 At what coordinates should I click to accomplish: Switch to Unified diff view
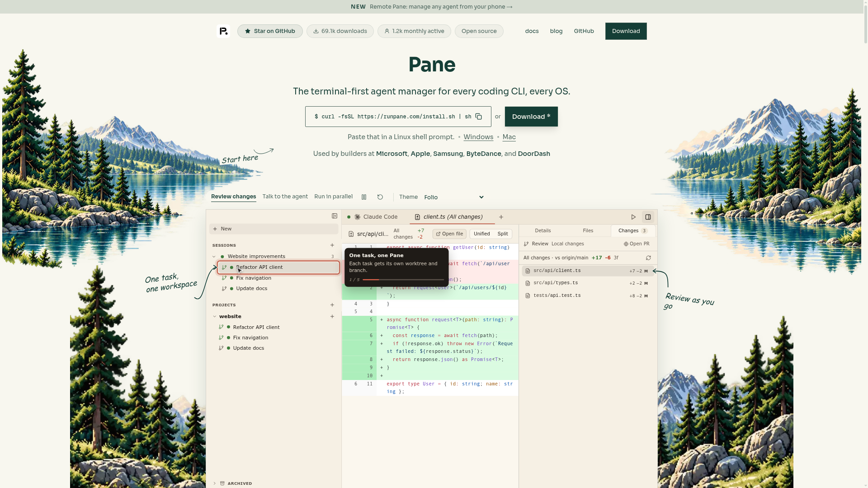point(481,234)
